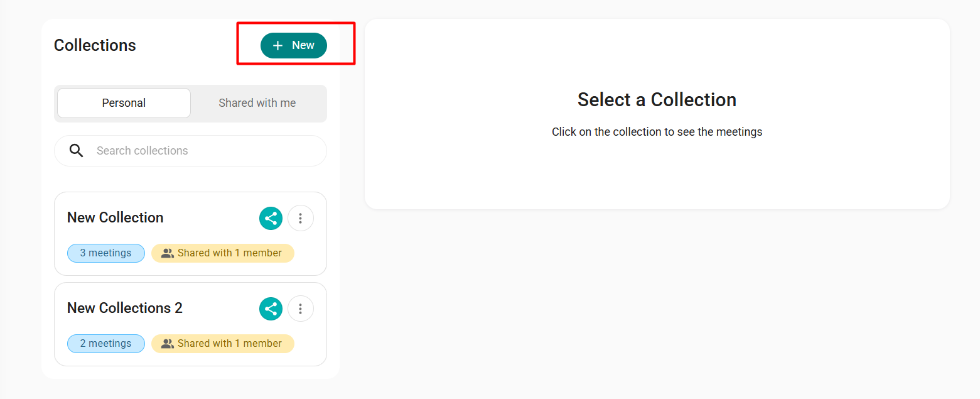Click people icon in New Collection's shared badge
The width and height of the screenshot is (980, 399).
point(167,253)
